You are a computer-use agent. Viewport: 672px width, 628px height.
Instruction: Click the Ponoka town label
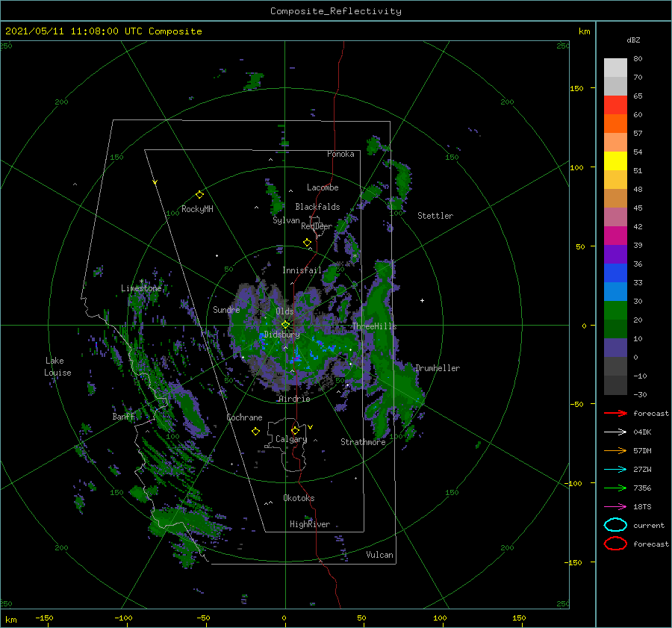(340, 155)
